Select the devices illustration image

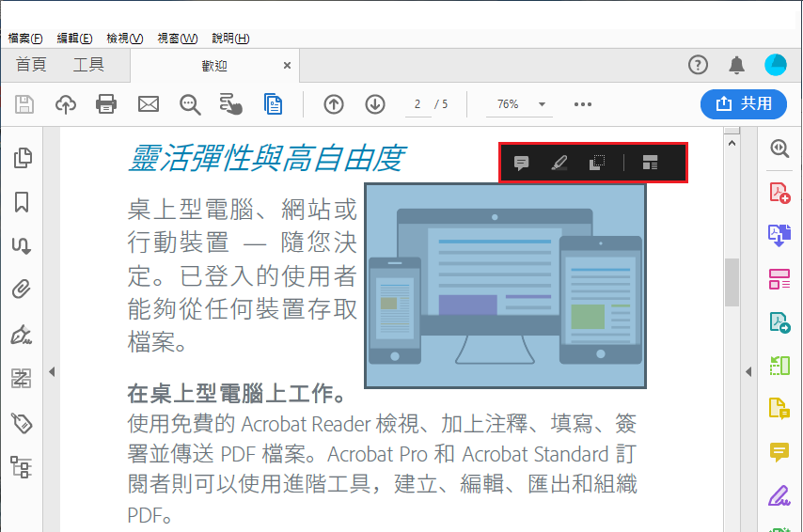click(505, 286)
